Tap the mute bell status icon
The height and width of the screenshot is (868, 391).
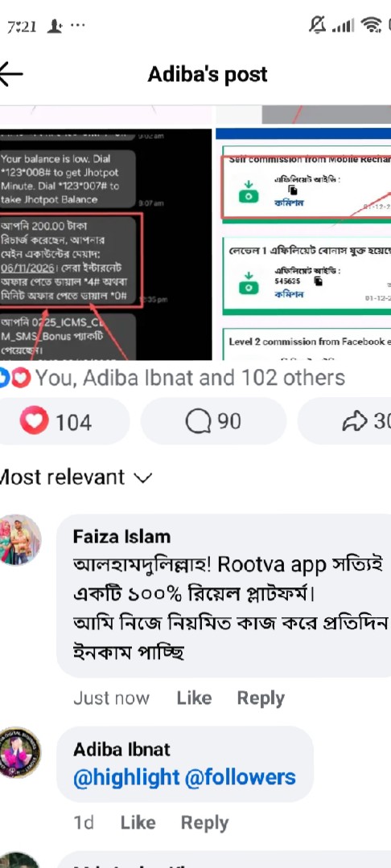pyautogui.click(x=317, y=24)
